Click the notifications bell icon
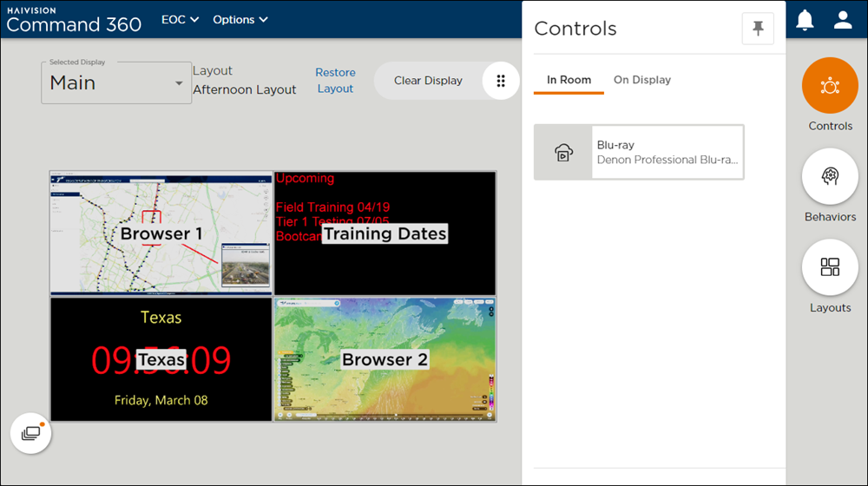868x486 pixels. pos(805,20)
